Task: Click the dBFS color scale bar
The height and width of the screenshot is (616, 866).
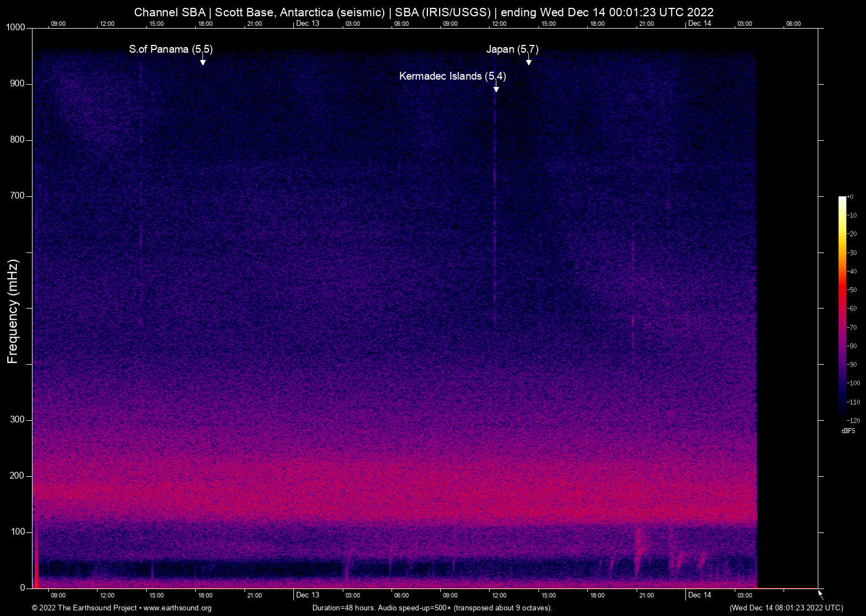Action: point(842,307)
